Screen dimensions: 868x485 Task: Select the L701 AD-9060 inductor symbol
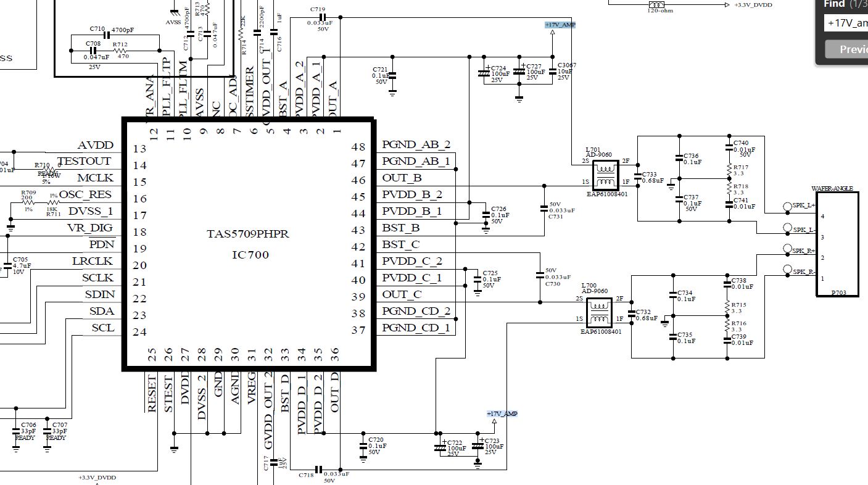tap(606, 175)
